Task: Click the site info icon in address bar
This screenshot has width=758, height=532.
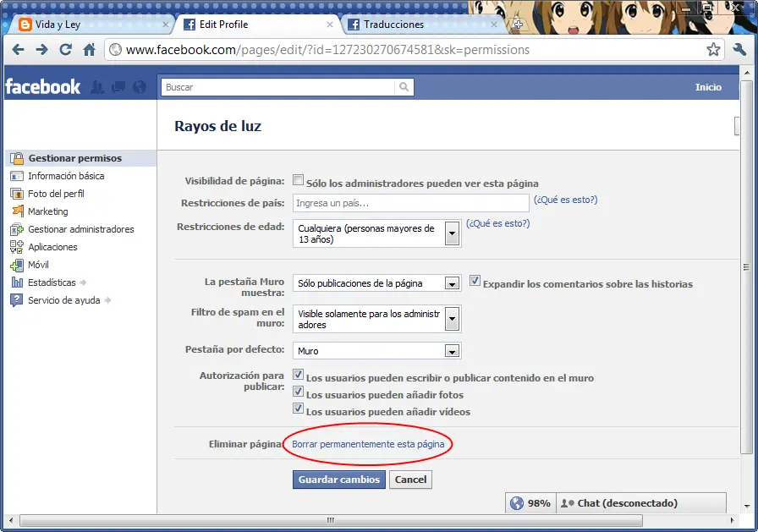Action: (115, 49)
